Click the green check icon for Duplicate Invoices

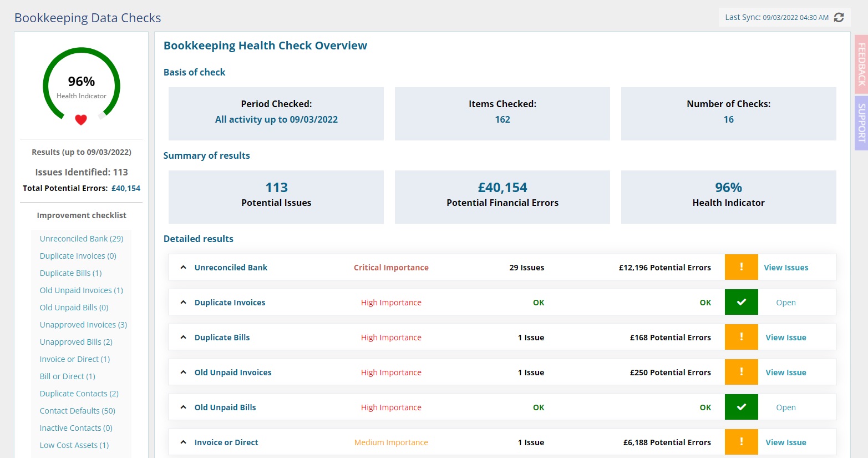pos(741,302)
